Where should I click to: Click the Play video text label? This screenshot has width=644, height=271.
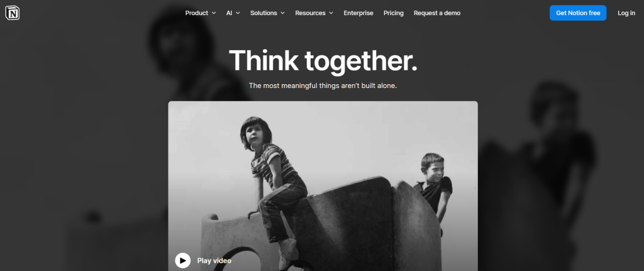214,261
